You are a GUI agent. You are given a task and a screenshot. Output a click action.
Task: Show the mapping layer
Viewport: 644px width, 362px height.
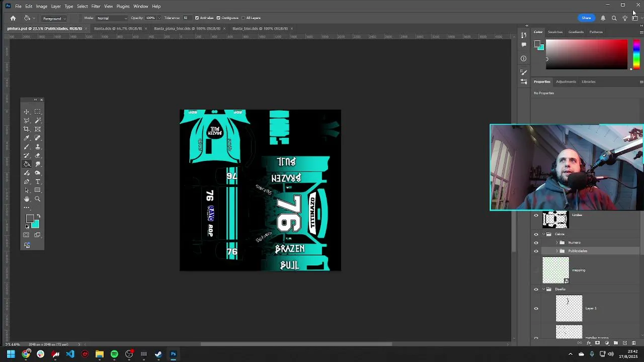(536, 270)
